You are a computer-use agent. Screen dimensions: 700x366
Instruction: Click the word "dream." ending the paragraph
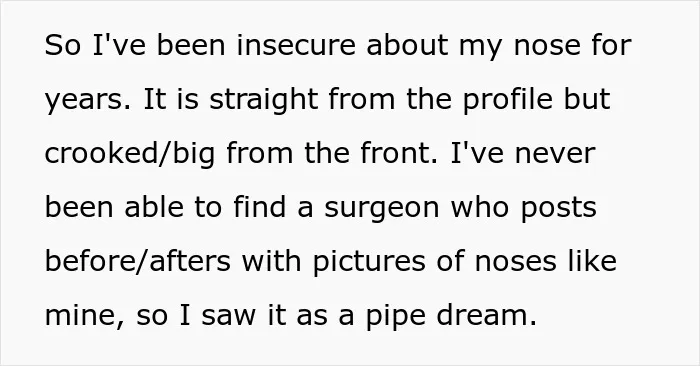point(486,315)
